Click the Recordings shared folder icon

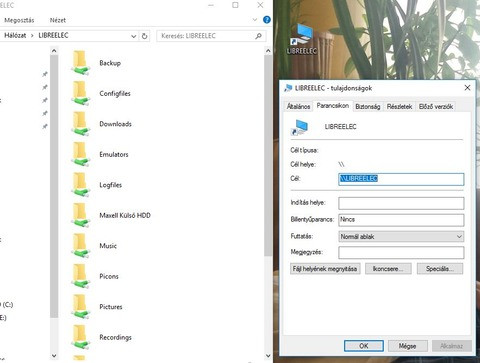pos(80,337)
